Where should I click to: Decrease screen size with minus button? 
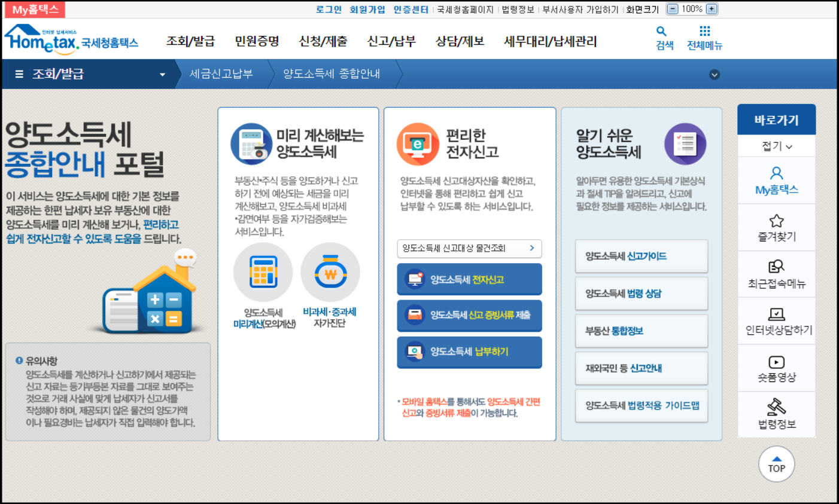click(673, 9)
